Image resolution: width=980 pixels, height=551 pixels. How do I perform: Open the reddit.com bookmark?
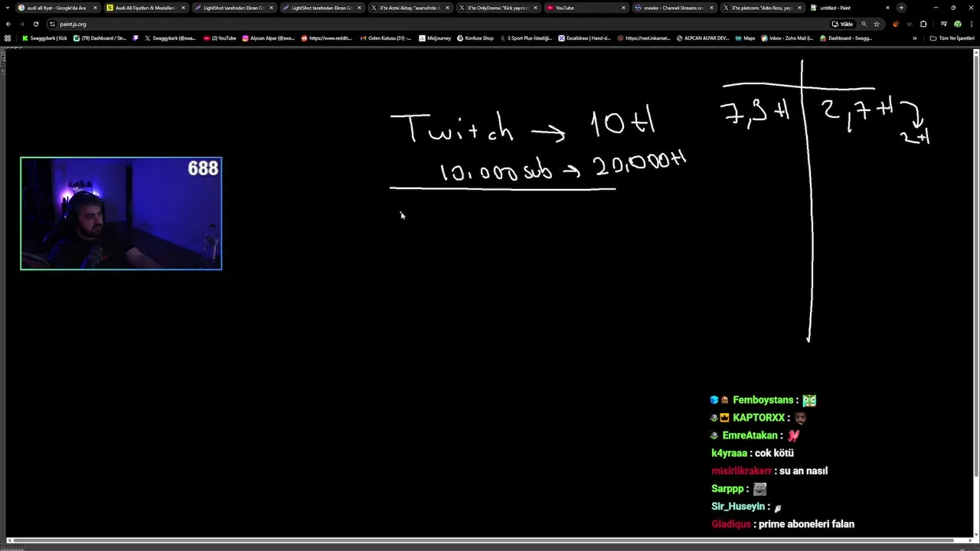[327, 38]
